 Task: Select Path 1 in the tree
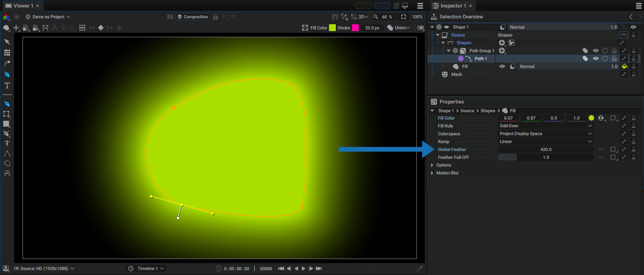pos(481,58)
